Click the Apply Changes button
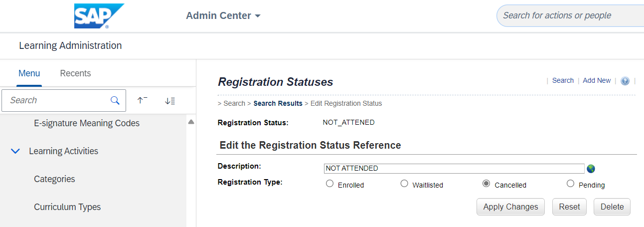The width and height of the screenshot is (644, 227). click(510, 207)
